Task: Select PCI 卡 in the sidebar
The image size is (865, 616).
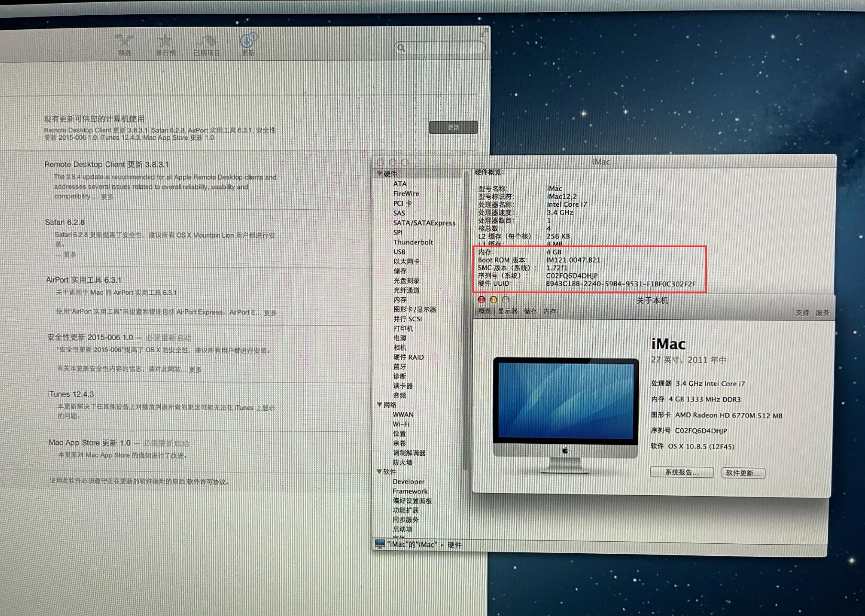Action: pos(403,203)
